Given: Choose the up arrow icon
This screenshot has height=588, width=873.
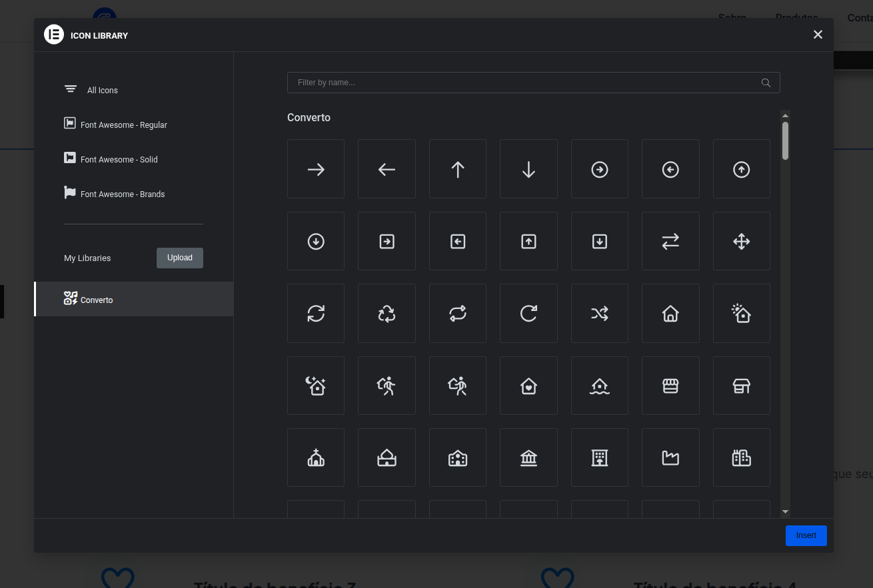Looking at the screenshot, I should [458, 169].
